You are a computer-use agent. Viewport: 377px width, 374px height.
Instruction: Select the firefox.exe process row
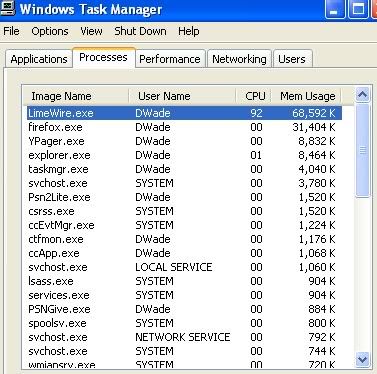click(x=184, y=127)
